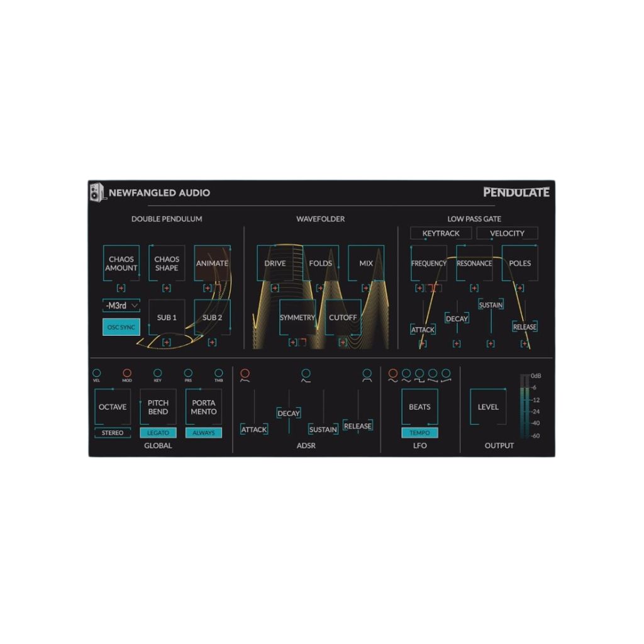
Task: Click the output level meter
Action: 525,406
